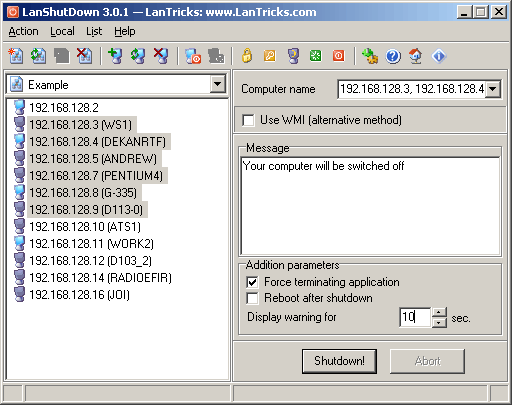Click computer icon beside 192.168.128.2
This screenshot has height=405, width=512.
(x=20, y=107)
